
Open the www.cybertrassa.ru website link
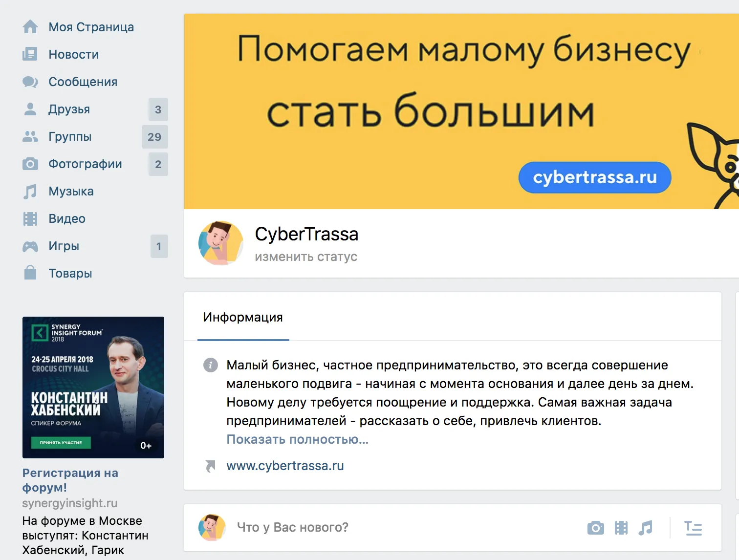coord(285,466)
